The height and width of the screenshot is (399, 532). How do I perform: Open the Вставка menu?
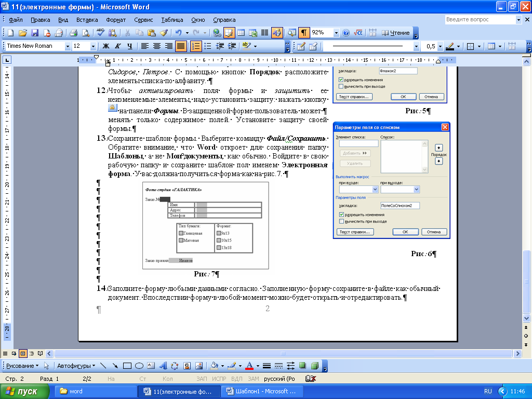(x=87, y=20)
